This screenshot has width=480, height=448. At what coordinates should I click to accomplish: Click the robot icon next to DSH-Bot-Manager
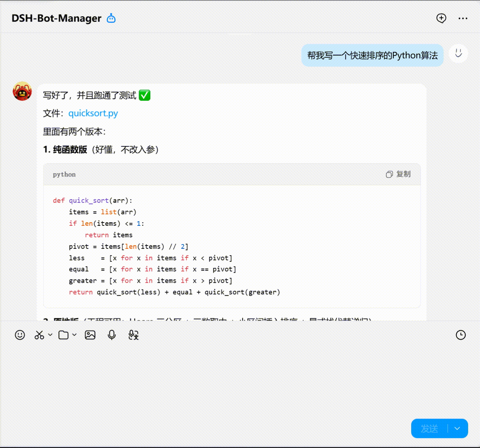[111, 18]
